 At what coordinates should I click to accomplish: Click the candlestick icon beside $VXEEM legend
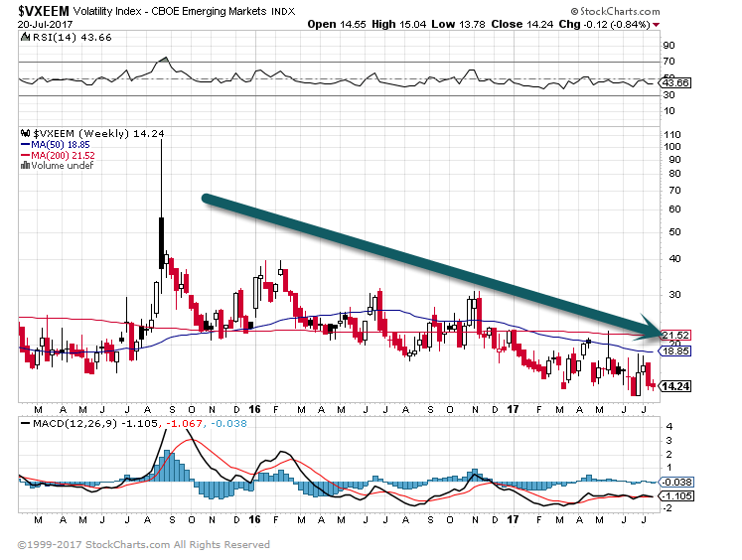point(26,133)
